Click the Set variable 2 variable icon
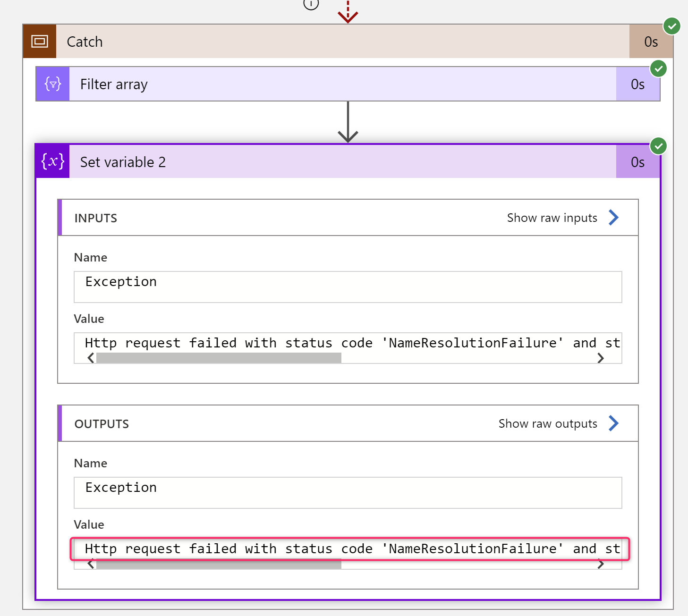Viewport: 688px width, 616px height. (52, 161)
